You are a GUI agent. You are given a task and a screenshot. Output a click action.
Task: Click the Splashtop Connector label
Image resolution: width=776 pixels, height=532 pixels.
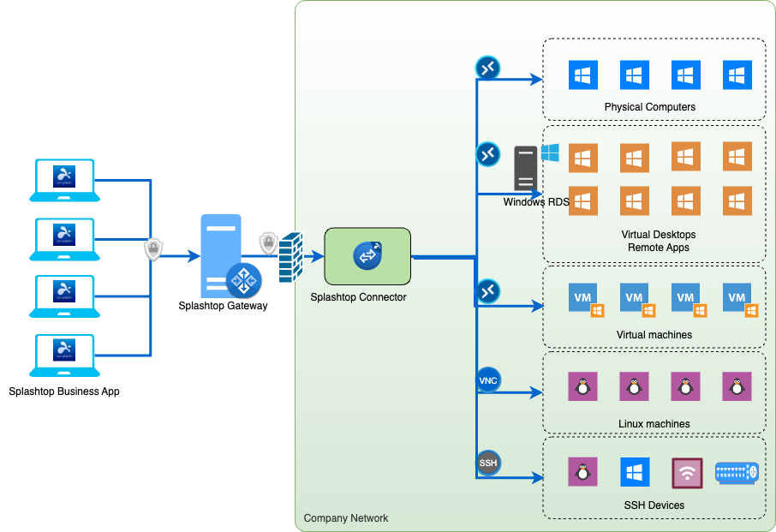click(x=358, y=297)
